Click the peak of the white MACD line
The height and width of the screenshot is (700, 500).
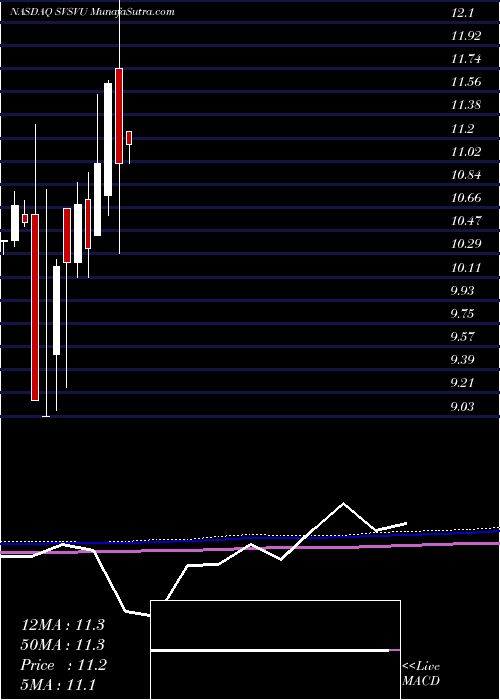[x=343, y=504]
